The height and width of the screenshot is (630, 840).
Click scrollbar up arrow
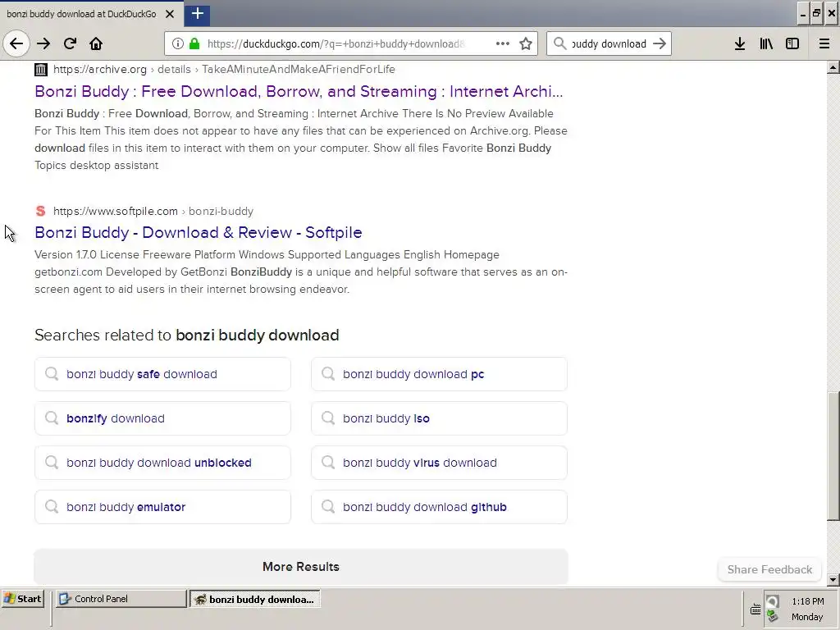coord(833,67)
